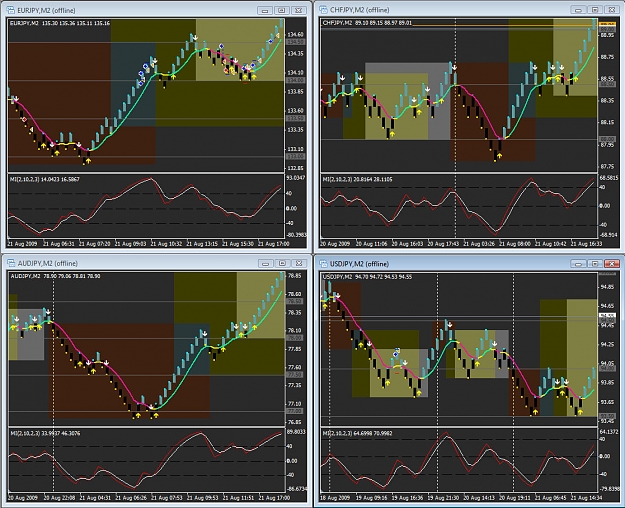The width and height of the screenshot is (625, 508).
Task: Maximize the EURJPY,M2 chart window
Action: [281, 10]
